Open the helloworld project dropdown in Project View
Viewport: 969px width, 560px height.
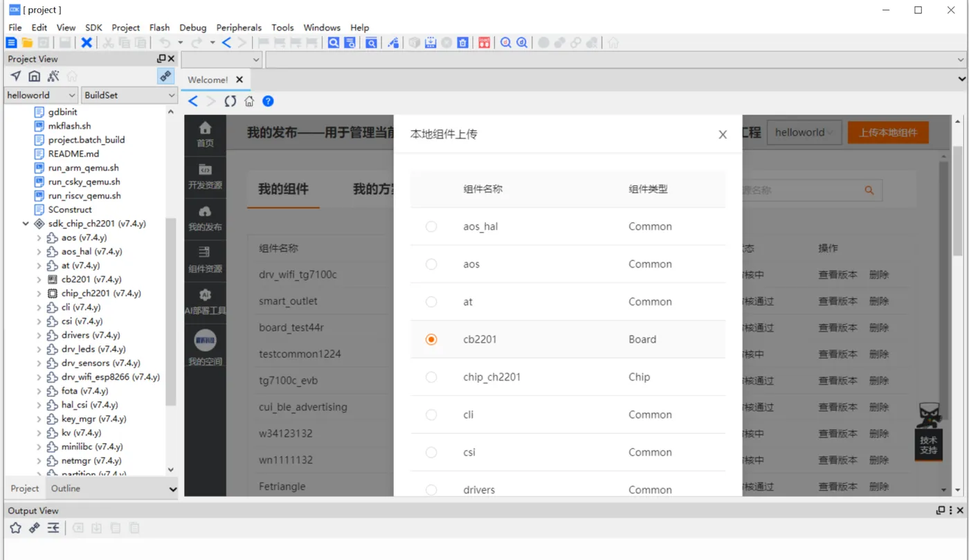pyautogui.click(x=41, y=95)
